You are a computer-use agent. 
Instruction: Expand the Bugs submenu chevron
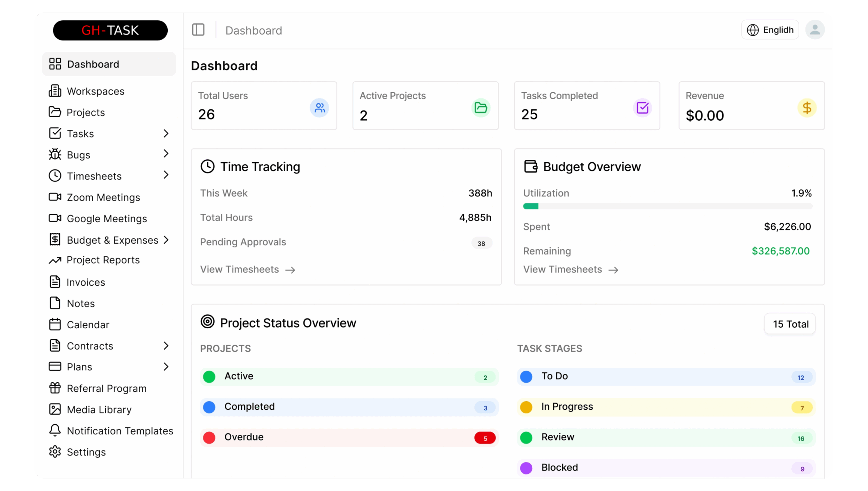(x=166, y=154)
